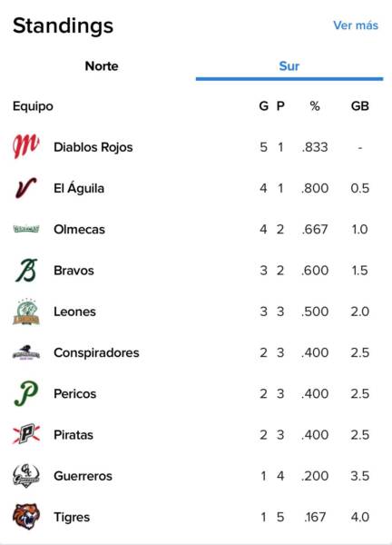Select the Equipo column header
This screenshot has height=545, width=392.
(x=33, y=106)
